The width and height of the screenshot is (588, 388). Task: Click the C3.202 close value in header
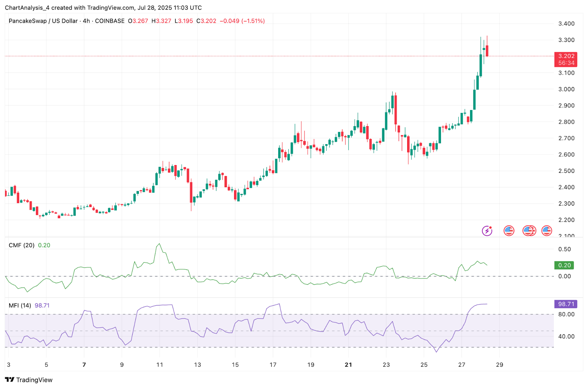click(x=206, y=21)
